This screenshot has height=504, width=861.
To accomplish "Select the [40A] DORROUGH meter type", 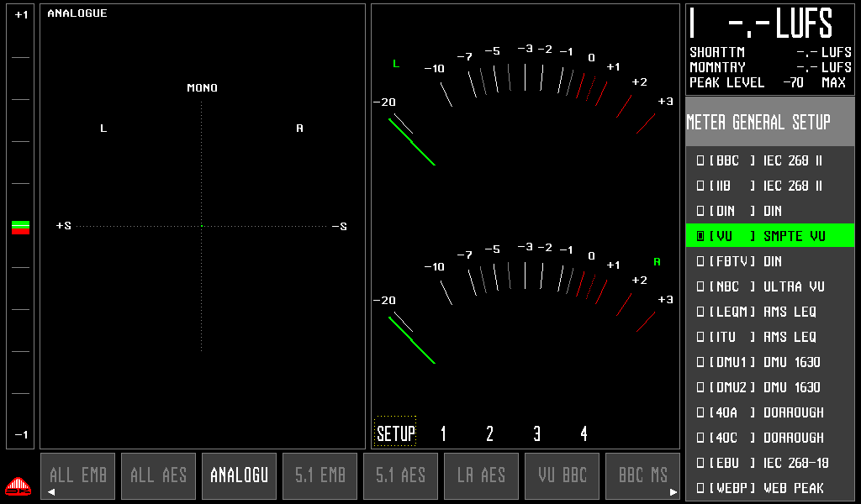I will [x=769, y=412].
